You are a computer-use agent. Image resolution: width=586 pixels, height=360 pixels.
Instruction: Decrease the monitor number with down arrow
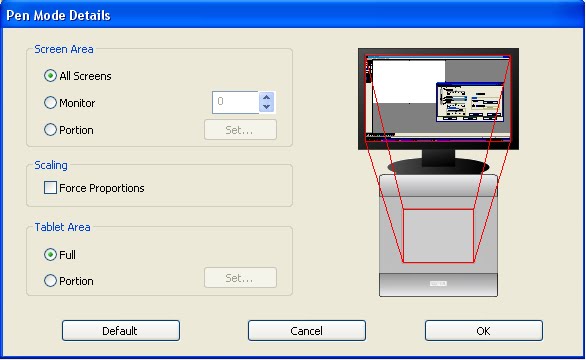266,107
